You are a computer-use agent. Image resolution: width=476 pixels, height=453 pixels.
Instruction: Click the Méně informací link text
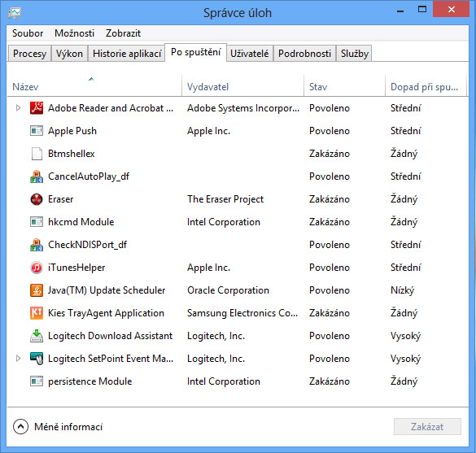tap(68, 427)
